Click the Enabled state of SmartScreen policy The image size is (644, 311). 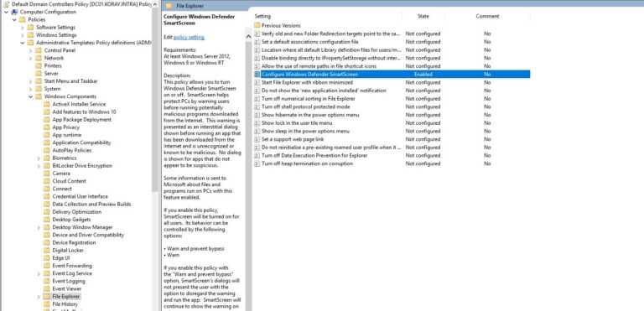pyautogui.click(x=423, y=75)
